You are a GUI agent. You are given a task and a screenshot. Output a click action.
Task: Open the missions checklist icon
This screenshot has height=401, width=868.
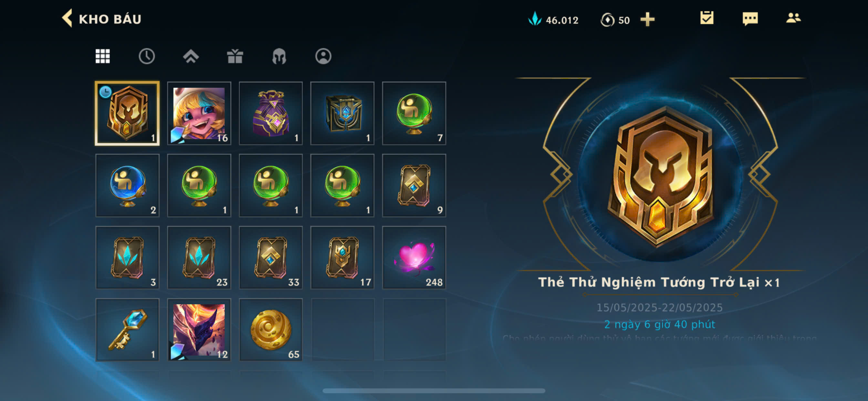coord(707,18)
